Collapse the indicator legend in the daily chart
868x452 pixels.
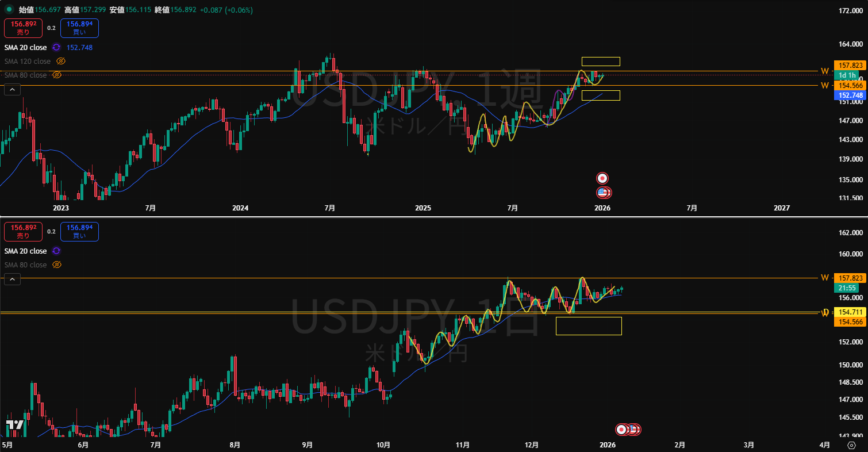(13, 279)
